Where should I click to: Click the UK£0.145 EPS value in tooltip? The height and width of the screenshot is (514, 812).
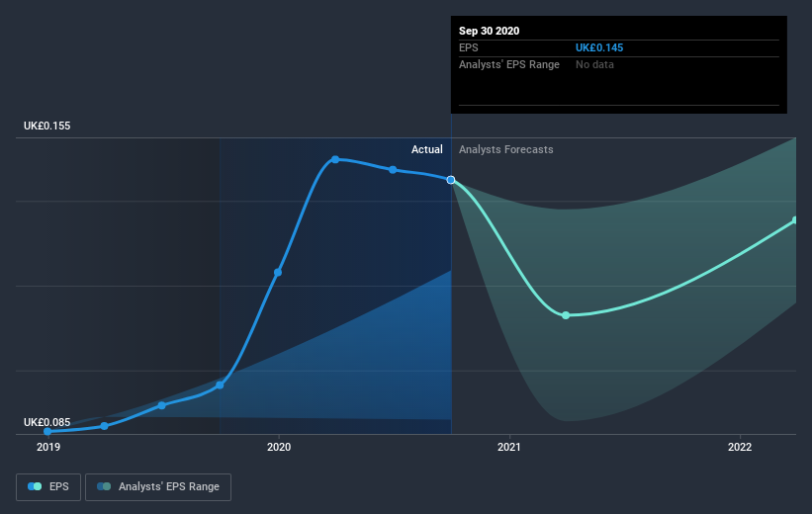click(599, 47)
